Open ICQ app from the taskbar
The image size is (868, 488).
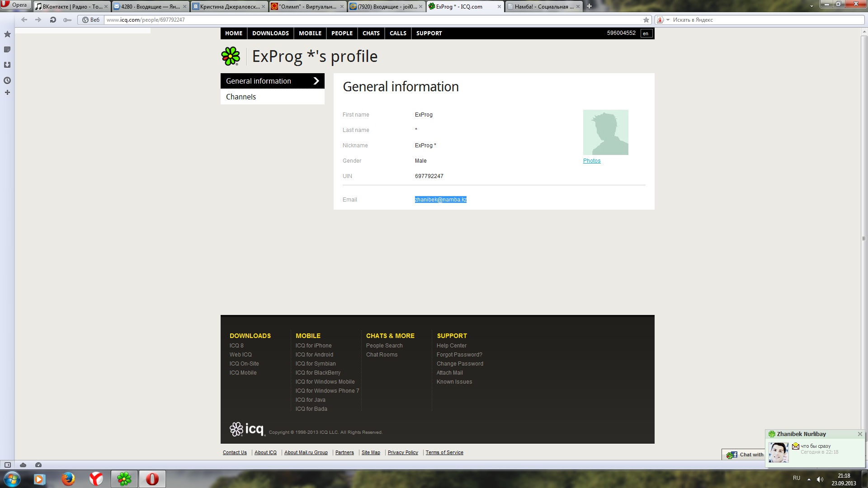click(x=124, y=479)
